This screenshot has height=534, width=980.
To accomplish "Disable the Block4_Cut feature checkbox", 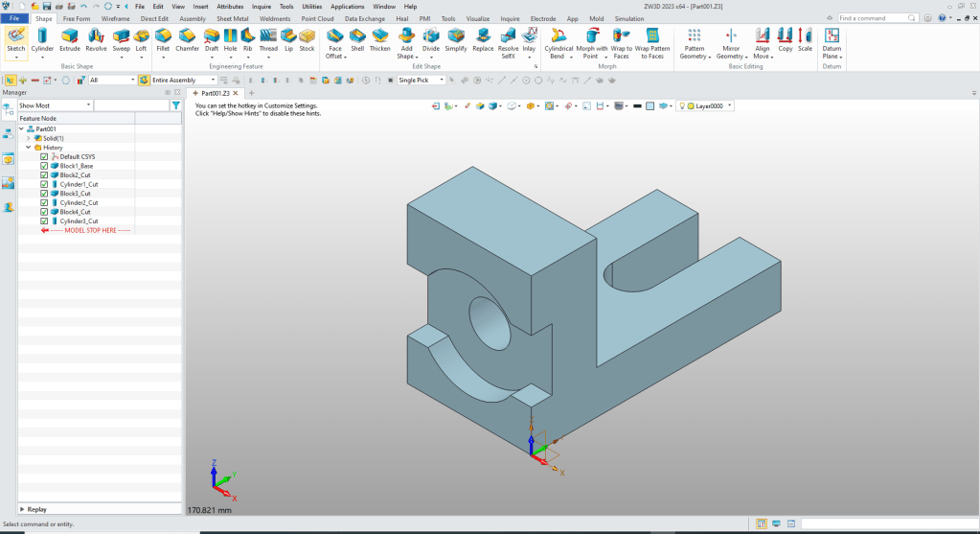I will click(44, 212).
